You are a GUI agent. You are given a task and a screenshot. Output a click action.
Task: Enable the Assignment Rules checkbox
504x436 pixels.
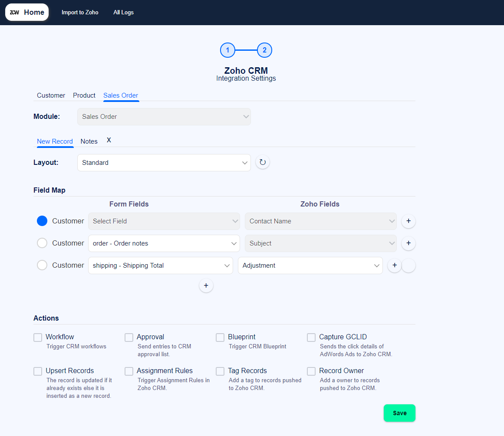tap(129, 371)
